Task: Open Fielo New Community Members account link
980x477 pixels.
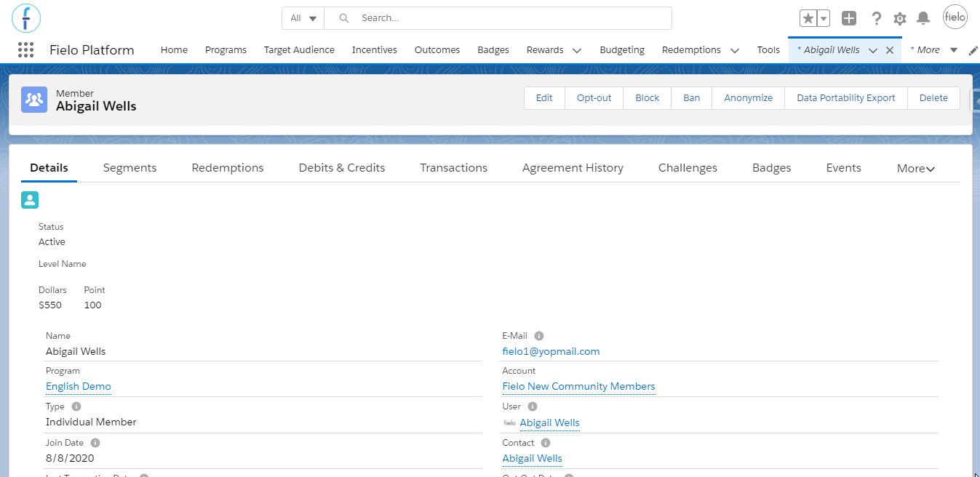Action: (578, 386)
